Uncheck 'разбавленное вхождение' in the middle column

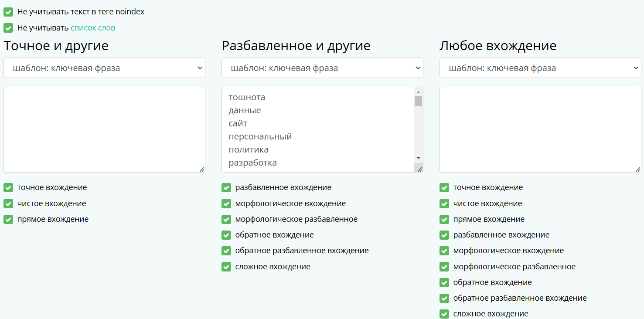click(226, 188)
